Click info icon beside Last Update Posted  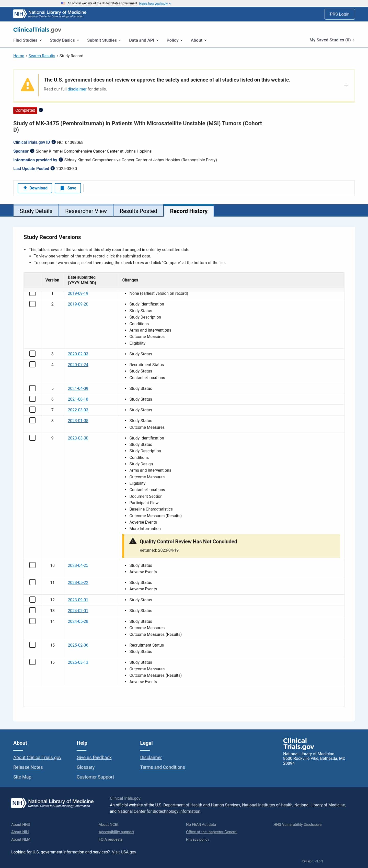click(53, 168)
